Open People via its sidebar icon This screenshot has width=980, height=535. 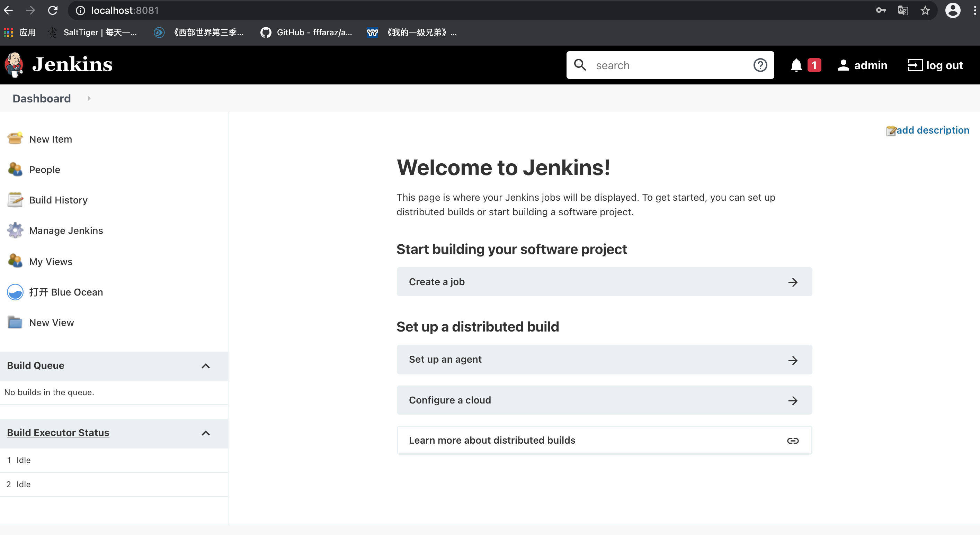pyautogui.click(x=15, y=169)
